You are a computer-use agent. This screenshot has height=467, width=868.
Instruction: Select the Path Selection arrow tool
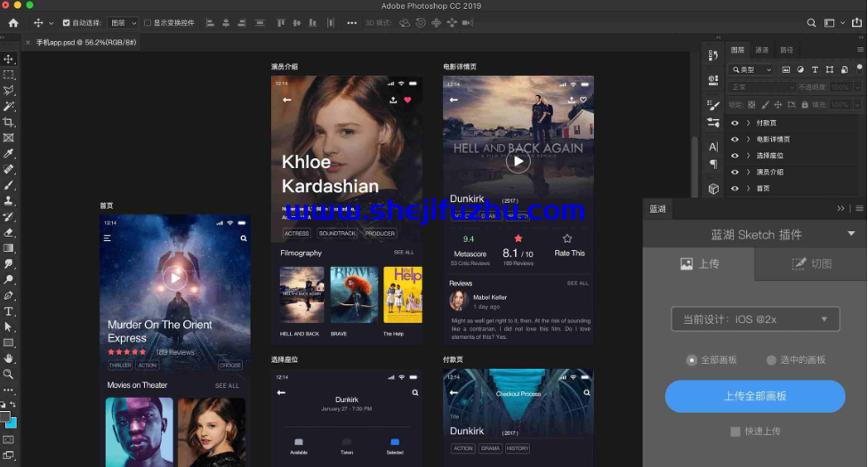coord(8,326)
